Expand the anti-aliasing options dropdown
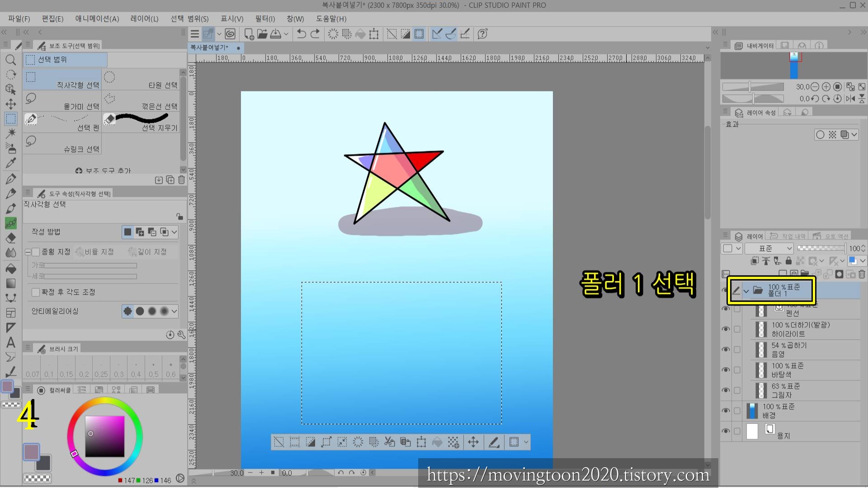868x488 pixels. pos(175,311)
